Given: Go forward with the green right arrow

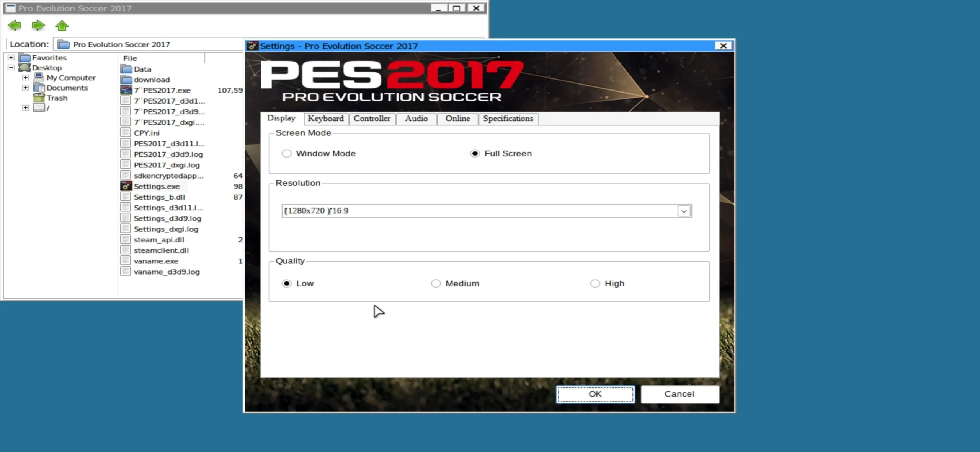Looking at the screenshot, I should click(38, 26).
